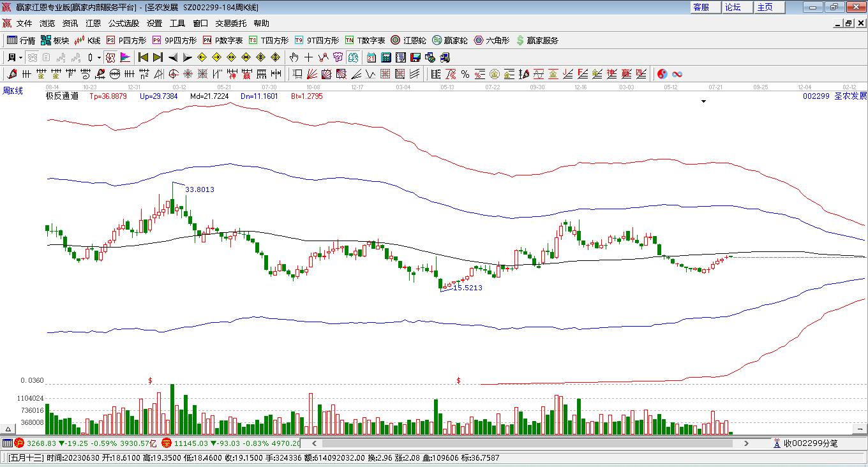Click the 客服 button in title bar

point(701,7)
